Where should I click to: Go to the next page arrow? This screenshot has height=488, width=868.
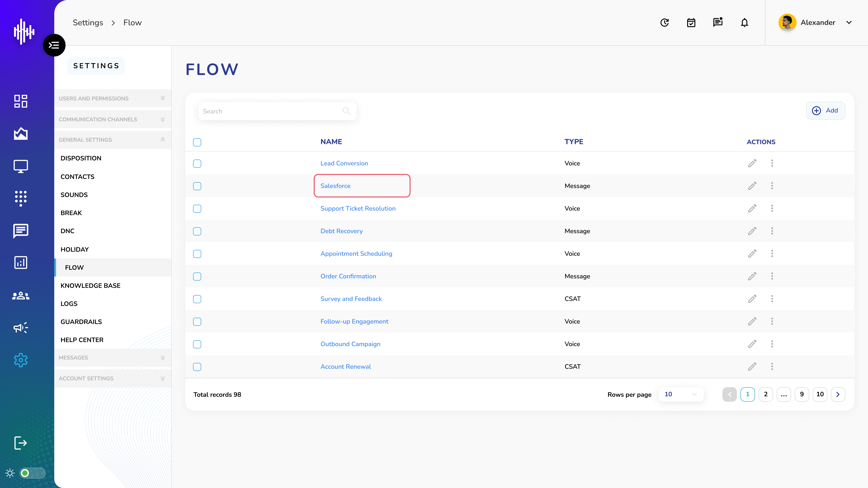(838, 394)
